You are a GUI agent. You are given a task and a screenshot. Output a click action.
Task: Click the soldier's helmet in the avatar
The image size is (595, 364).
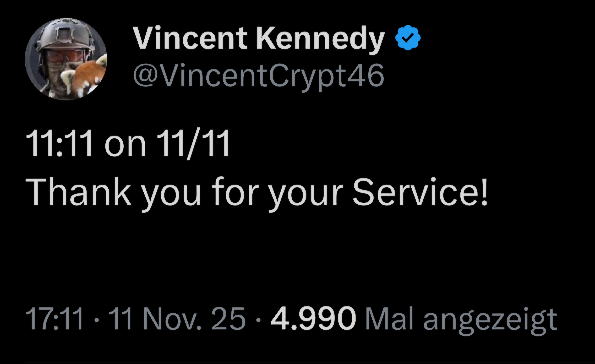(65, 36)
